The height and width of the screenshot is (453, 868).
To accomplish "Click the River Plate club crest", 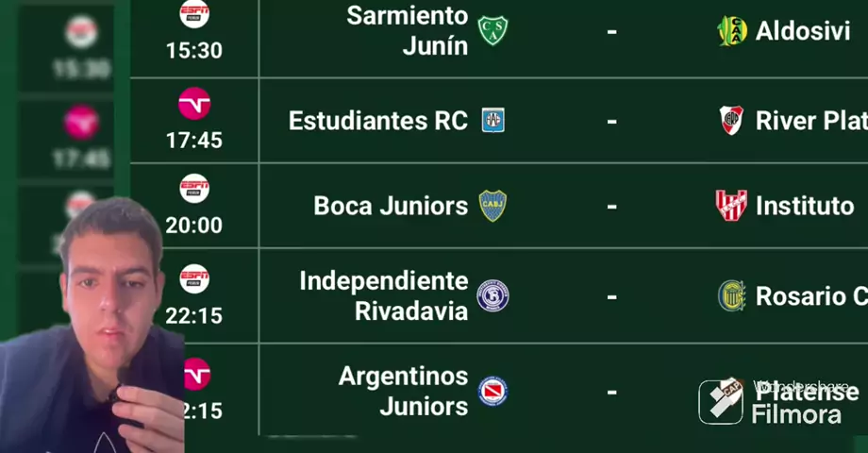I will (731, 121).
